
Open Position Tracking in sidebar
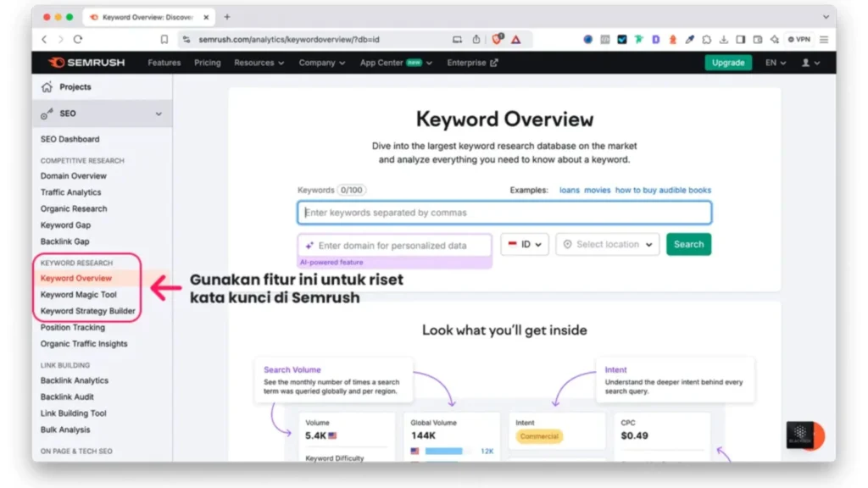click(x=73, y=327)
